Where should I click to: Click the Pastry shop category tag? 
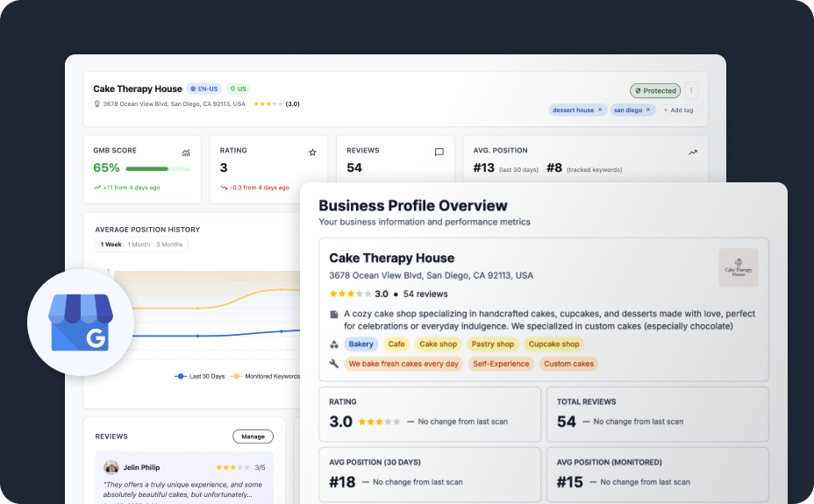(493, 344)
